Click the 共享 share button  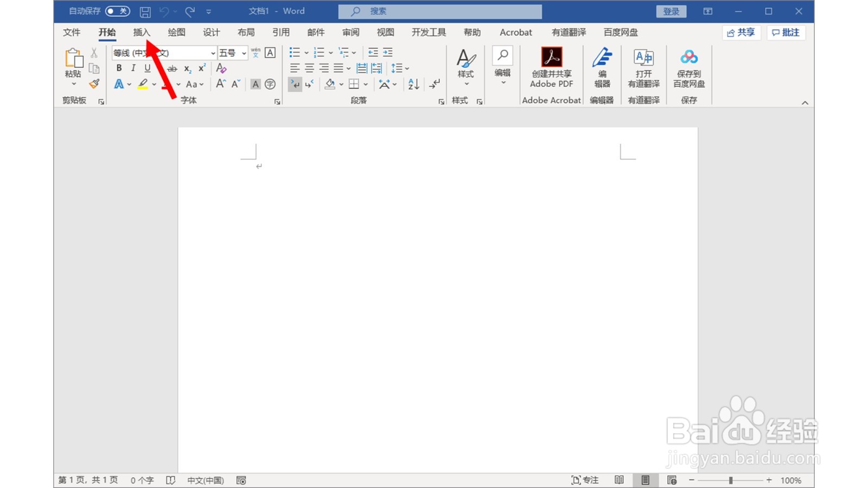741,33
